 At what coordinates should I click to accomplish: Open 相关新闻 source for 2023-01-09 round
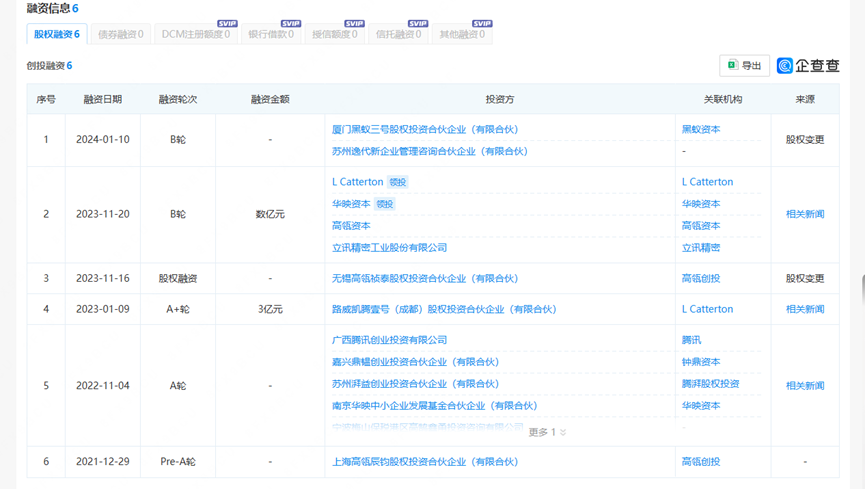[805, 309]
